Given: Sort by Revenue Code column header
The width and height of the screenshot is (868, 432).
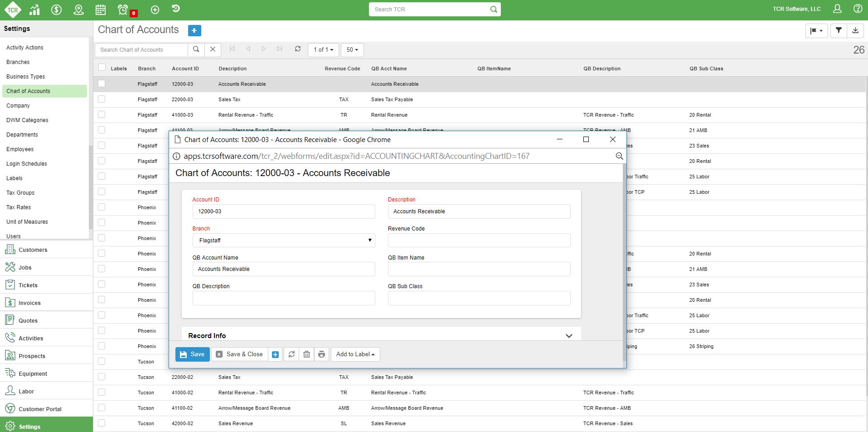Looking at the screenshot, I should tap(342, 69).
